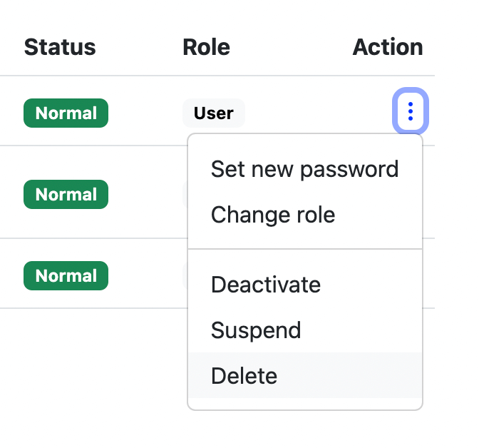The image size is (479, 448).
Task: Select the Change role menu option
Action: pyautogui.click(x=273, y=215)
